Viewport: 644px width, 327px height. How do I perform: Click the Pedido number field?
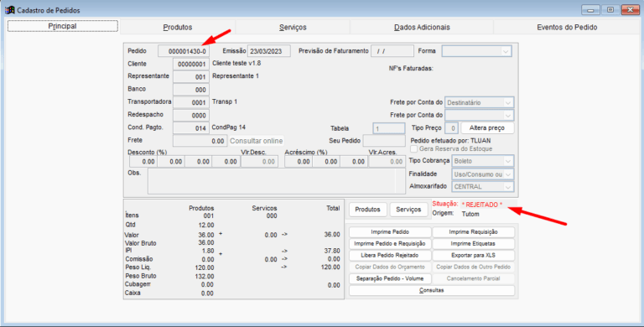coord(183,51)
